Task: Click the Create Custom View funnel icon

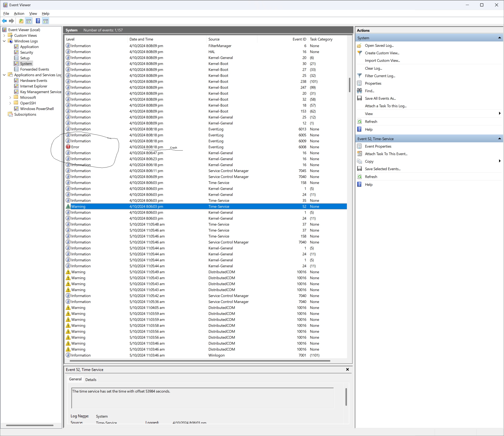Action: click(359, 53)
